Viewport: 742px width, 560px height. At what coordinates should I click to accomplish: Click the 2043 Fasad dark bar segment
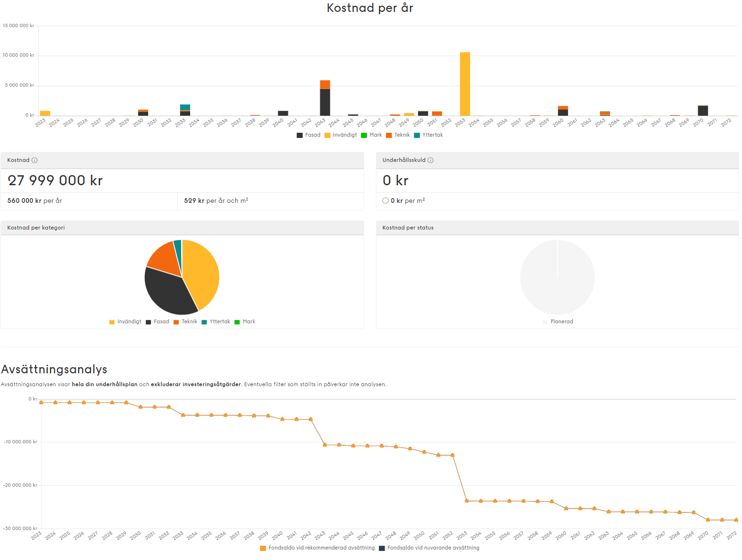[x=325, y=102]
